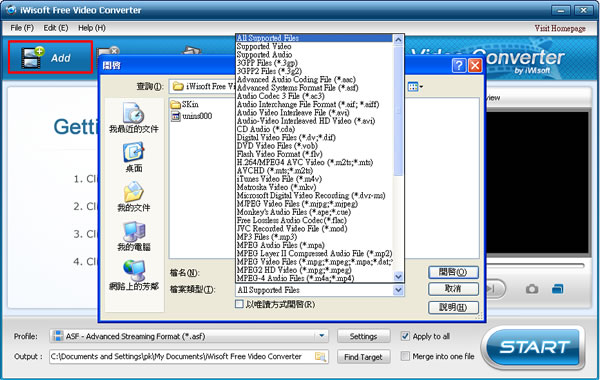
Task: Select the unins000 file
Action: pyautogui.click(x=191, y=116)
